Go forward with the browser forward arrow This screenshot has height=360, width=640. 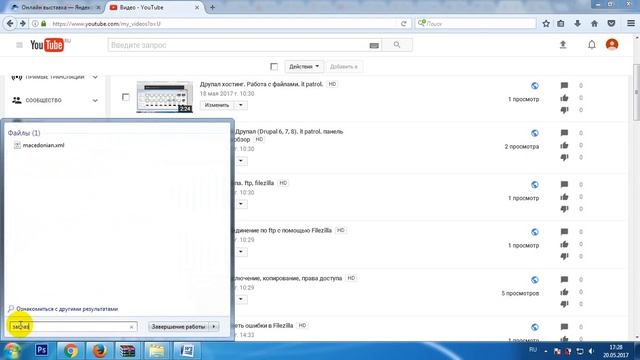[23, 24]
